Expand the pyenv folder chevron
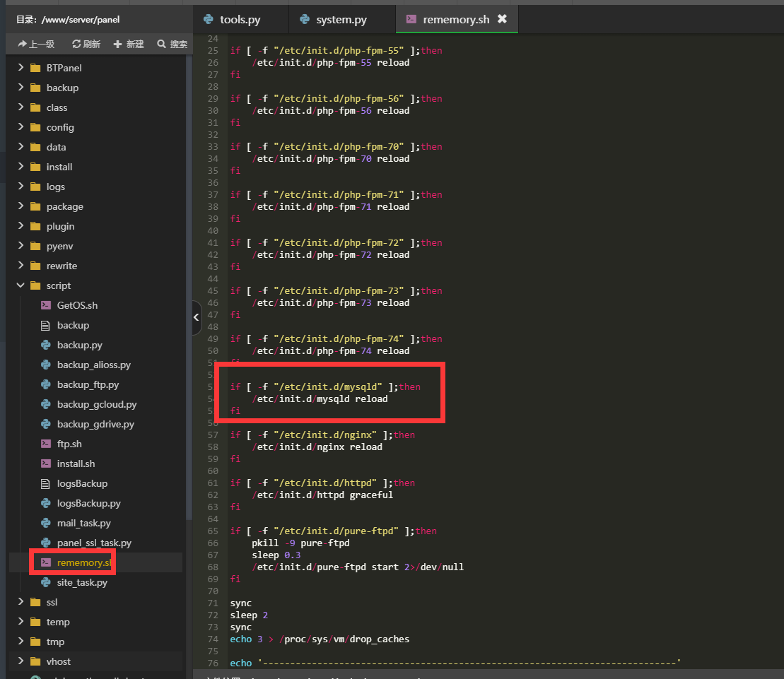This screenshot has width=784, height=679. point(21,246)
